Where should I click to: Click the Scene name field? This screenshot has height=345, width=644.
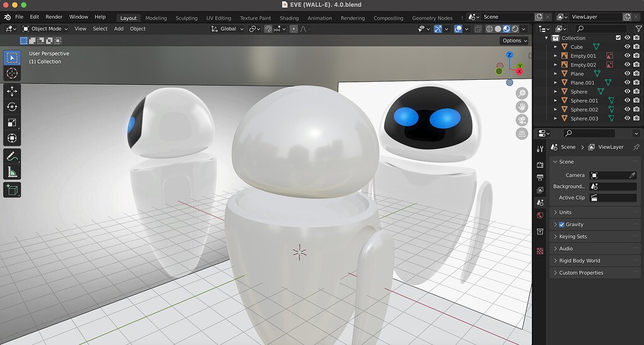[507, 17]
